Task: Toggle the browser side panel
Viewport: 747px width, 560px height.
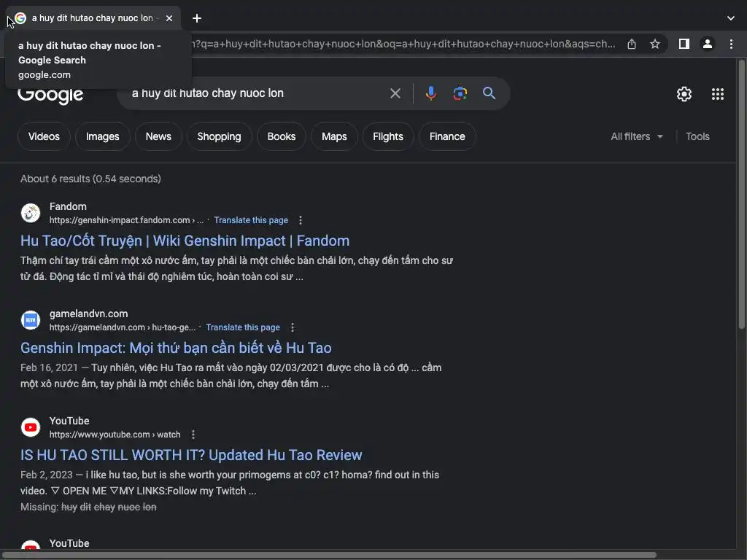Action: (x=684, y=44)
